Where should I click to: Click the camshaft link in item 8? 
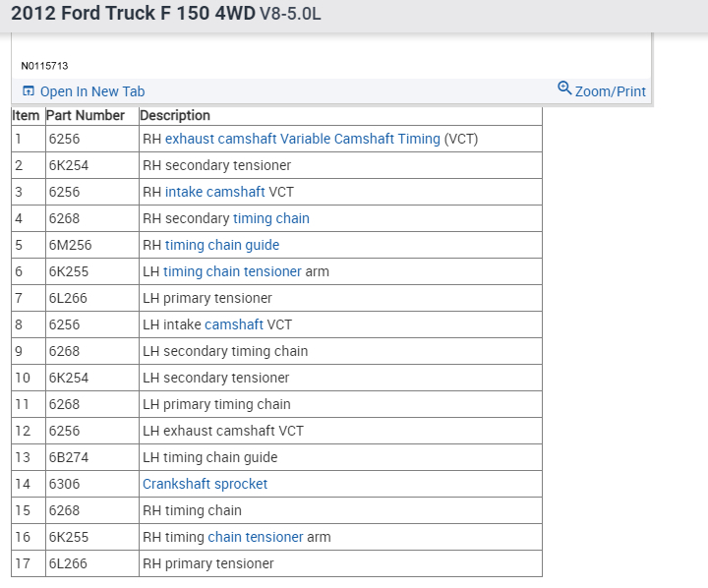point(234,324)
